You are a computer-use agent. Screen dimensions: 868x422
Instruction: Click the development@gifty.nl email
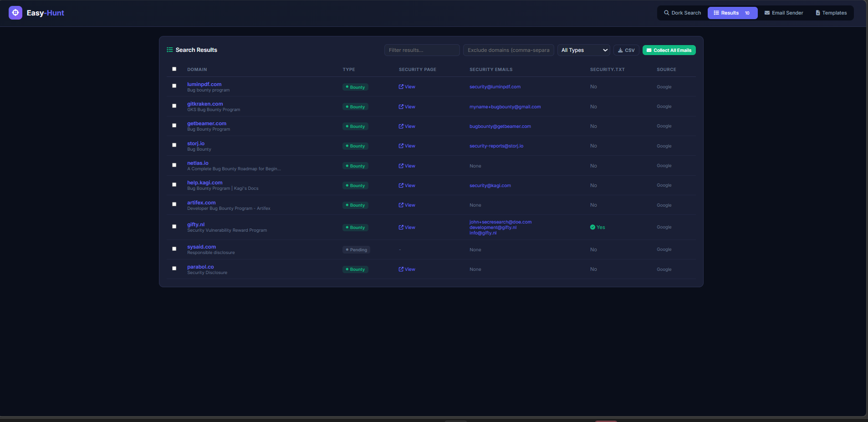(x=493, y=227)
